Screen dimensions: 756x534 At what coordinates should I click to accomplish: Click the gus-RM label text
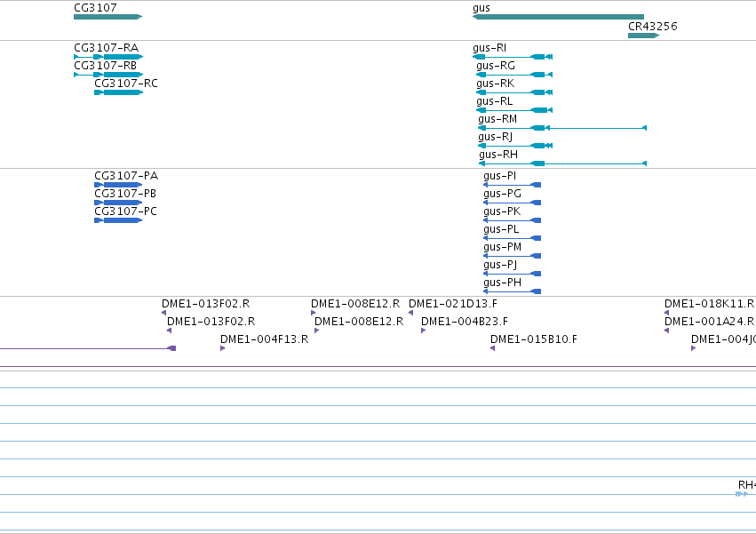[x=497, y=119]
